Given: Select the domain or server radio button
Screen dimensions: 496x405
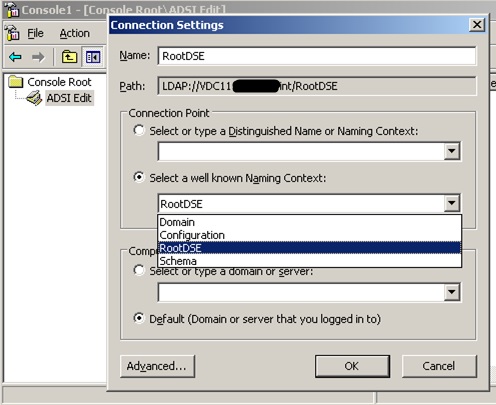Looking at the screenshot, I should (x=139, y=270).
